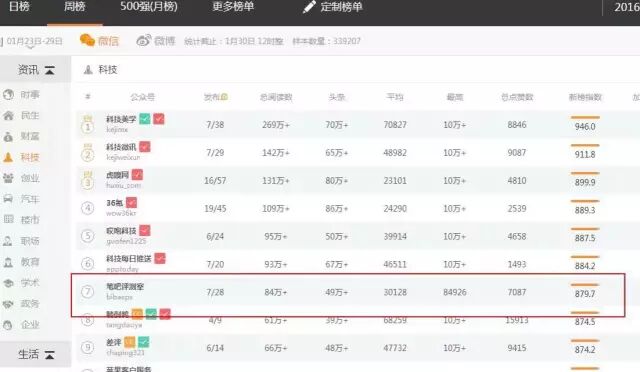Collapse the 资讯 category section
The height and width of the screenshot is (372, 640).
coord(50,70)
